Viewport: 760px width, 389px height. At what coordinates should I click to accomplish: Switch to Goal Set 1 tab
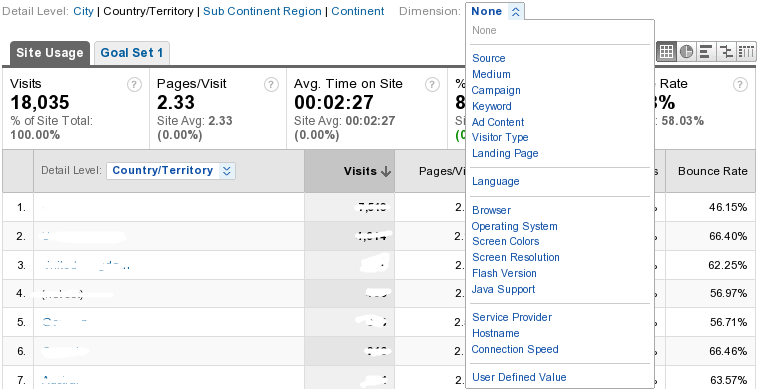click(x=132, y=53)
